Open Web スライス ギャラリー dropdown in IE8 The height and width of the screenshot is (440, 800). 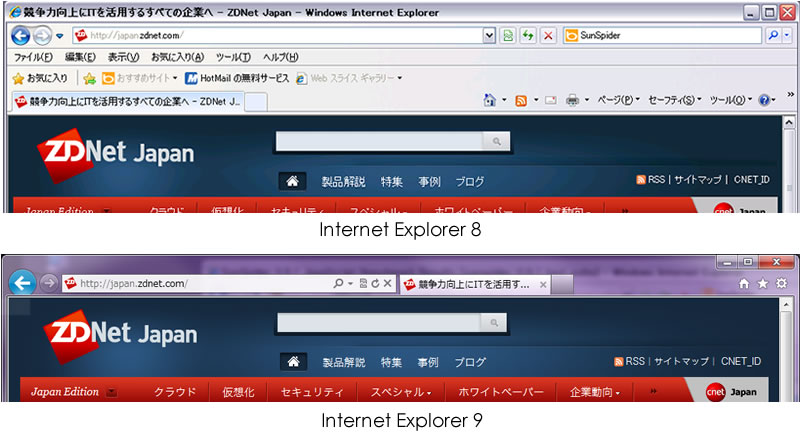pos(349,78)
